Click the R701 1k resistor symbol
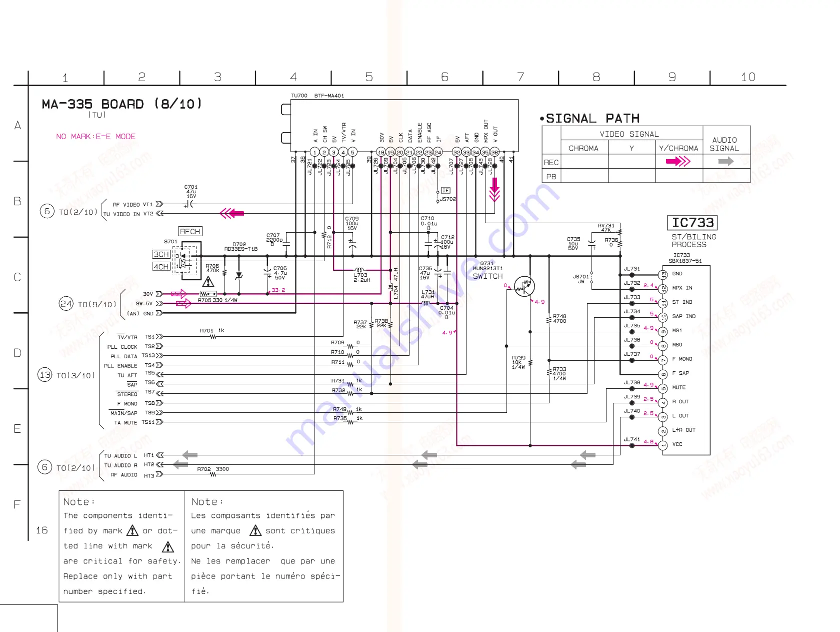 click(213, 337)
